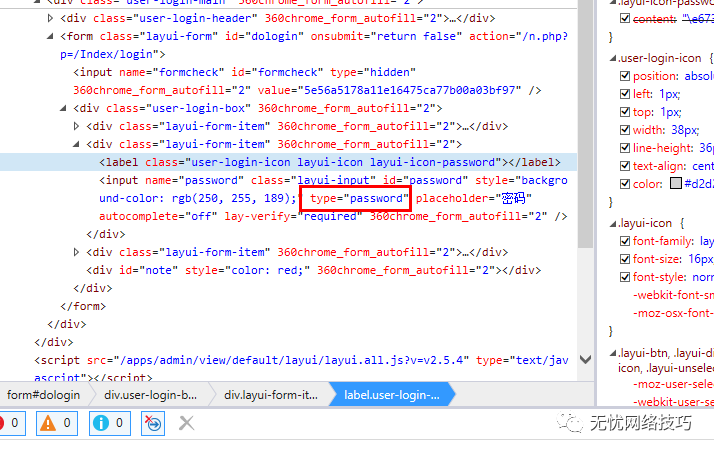Click the info messages icon
Viewport: 714px width, 453px height.
pos(101,423)
